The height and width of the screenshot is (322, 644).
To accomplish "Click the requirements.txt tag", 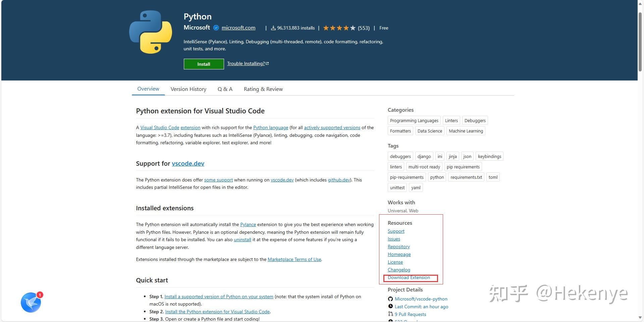I will (x=466, y=177).
